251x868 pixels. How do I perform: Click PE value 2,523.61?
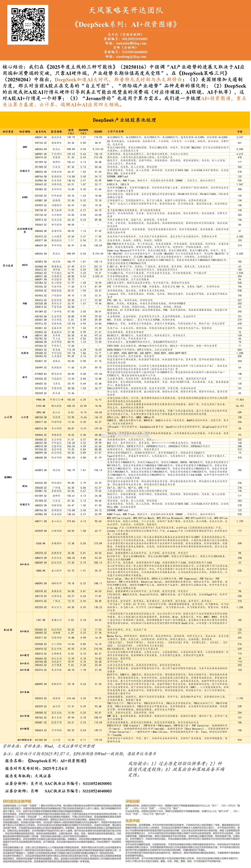click(98, 276)
